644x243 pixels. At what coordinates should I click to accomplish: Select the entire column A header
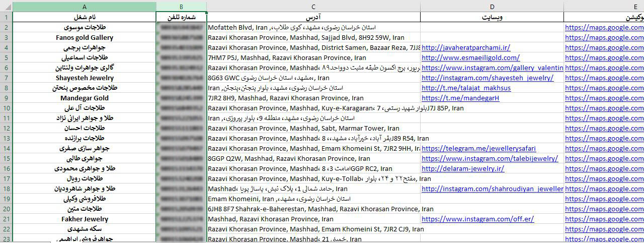point(84,7)
